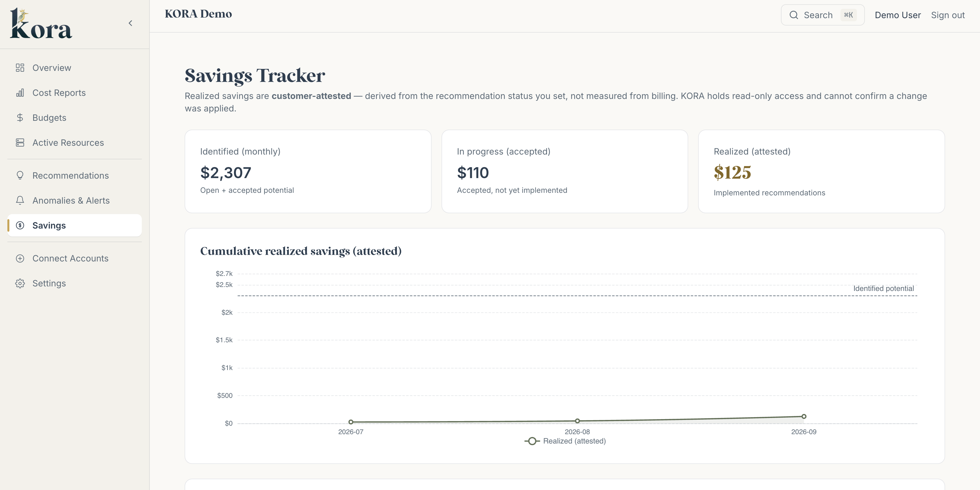
Task: Click the search magnifier icon
Action: (794, 15)
